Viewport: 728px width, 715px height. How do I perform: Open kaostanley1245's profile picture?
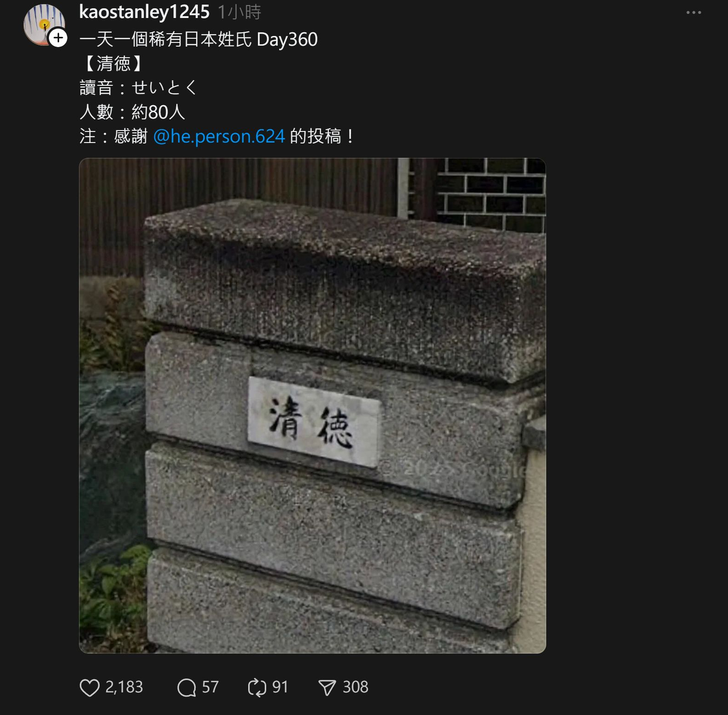click(44, 24)
